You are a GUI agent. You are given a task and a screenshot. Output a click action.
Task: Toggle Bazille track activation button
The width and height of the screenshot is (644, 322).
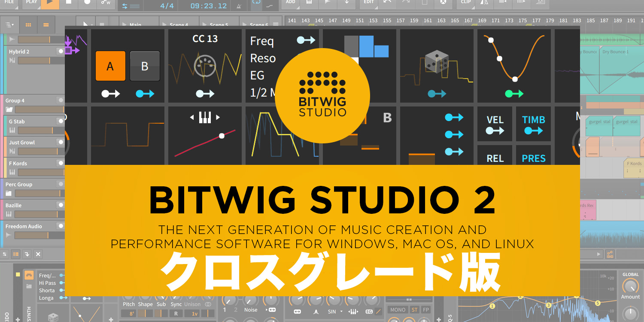61,205
